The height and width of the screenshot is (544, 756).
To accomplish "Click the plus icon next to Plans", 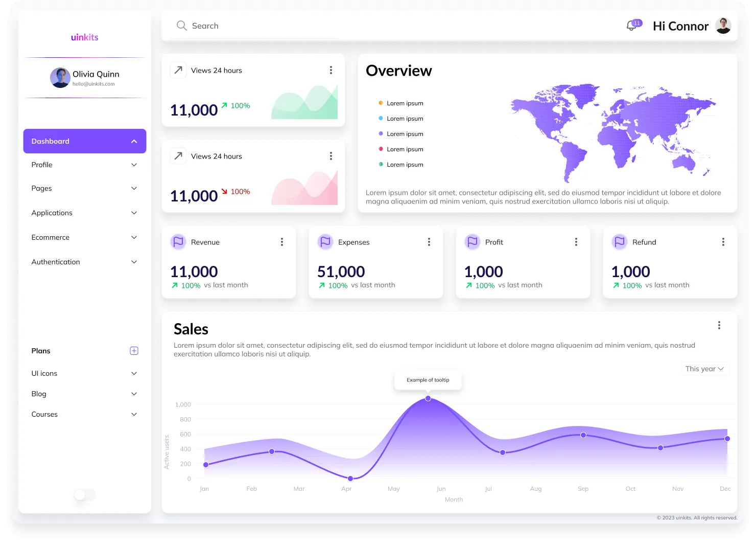I will (x=134, y=351).
